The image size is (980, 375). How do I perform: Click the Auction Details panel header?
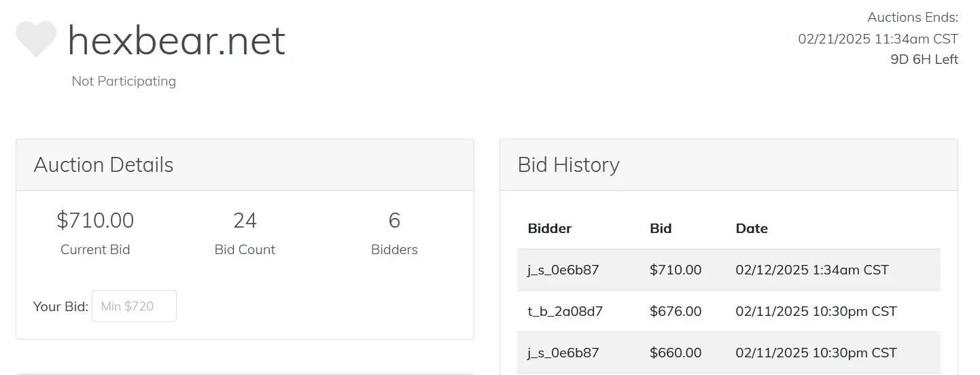[103, 165]
